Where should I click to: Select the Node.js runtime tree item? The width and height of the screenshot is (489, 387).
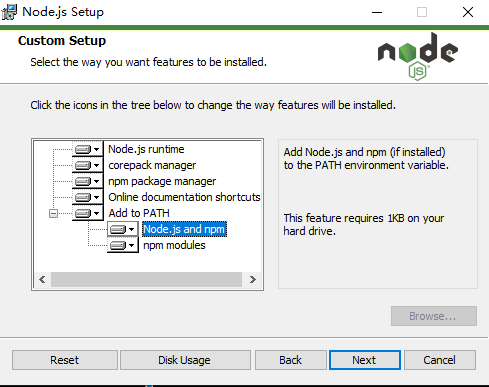[146, 149]
